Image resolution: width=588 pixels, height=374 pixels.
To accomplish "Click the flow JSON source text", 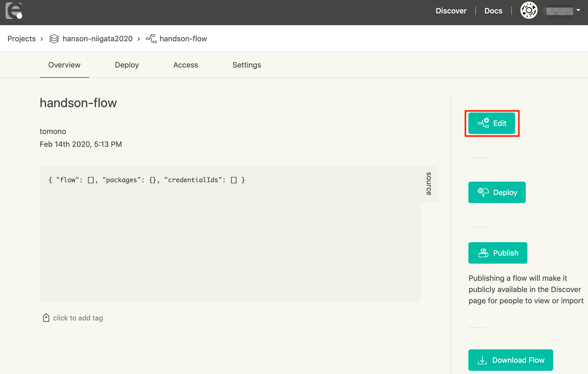I will click(x=146, y=180).
